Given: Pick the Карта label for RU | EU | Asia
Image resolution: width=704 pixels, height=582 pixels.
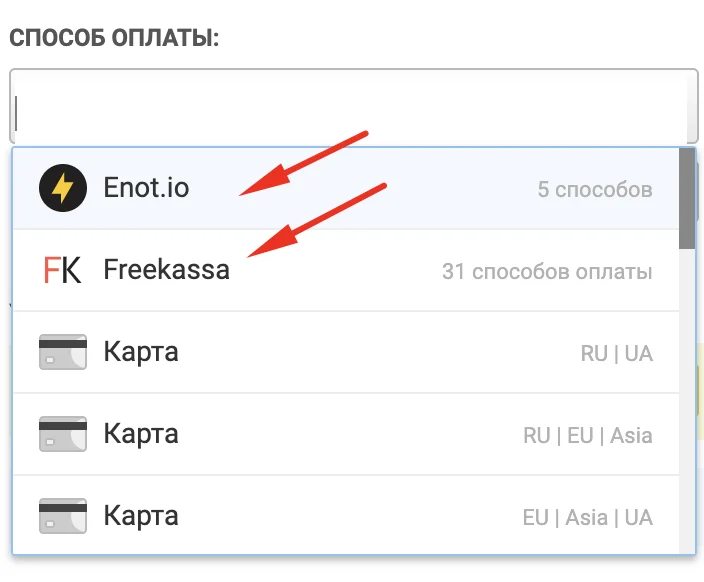Looking at the screenshot, I should (141, 435).
